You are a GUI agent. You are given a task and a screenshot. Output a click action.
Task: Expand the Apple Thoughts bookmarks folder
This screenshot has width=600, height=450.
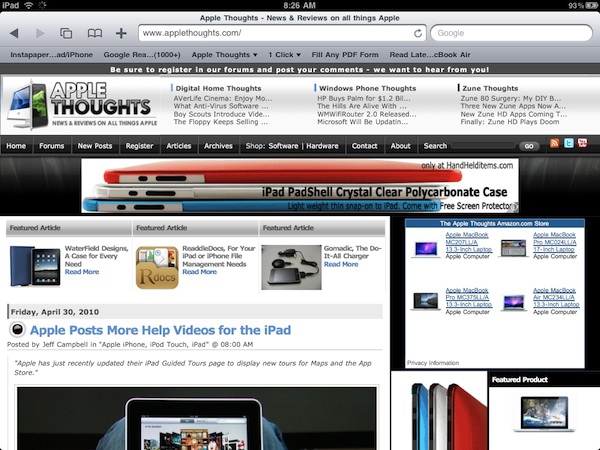pyautogui.click(x=224, y=55)
